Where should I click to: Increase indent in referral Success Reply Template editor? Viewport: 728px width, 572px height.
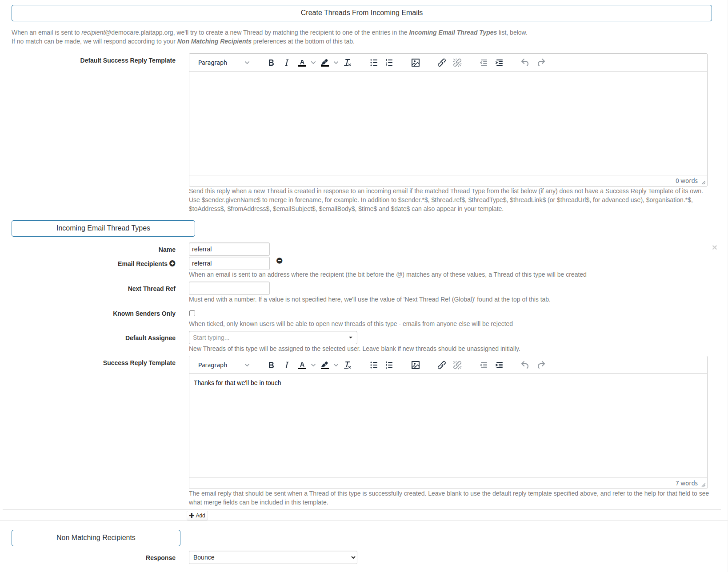point(499,365)
